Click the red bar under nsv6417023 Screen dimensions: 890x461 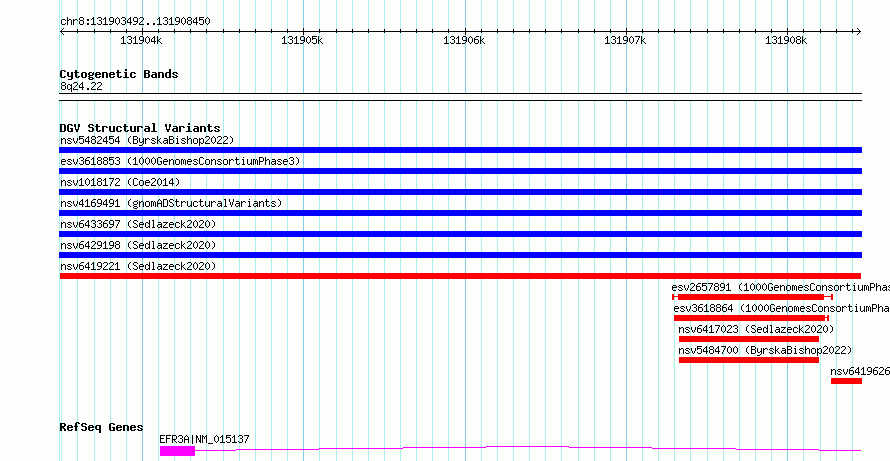point(749,339)
